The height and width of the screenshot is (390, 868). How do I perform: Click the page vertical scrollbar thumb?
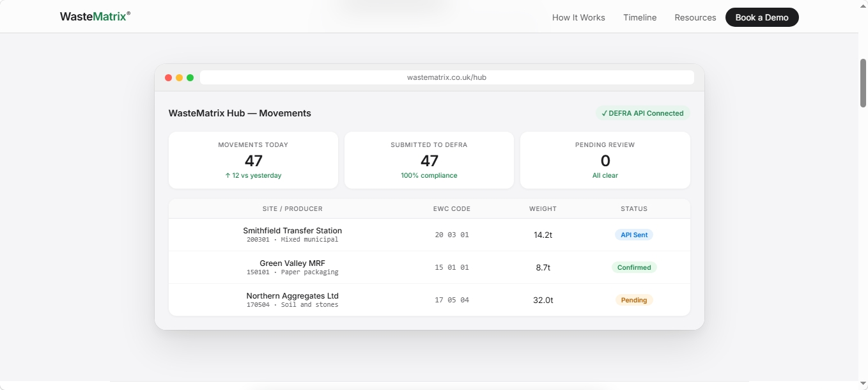point(863,82)
